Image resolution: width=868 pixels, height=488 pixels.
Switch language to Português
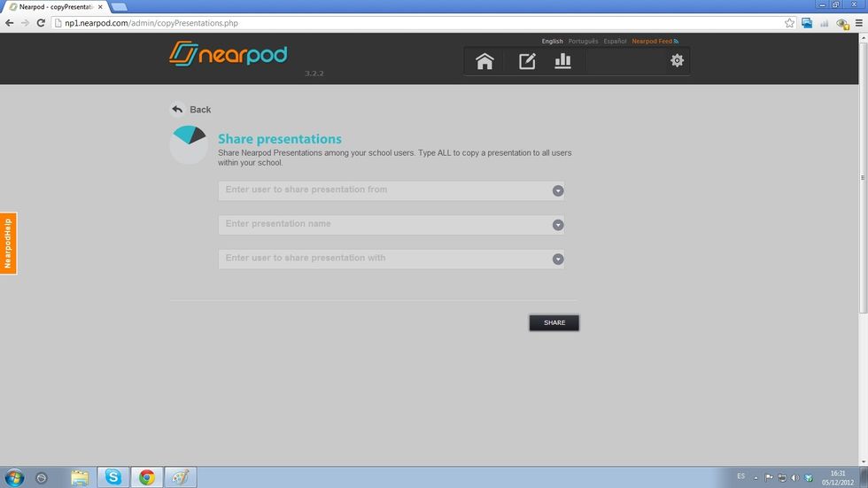coord(583,41)
